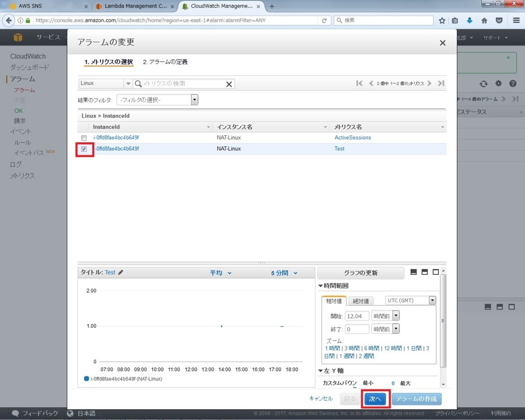Click the pane resize handle above graph
The image size is (525, 420).
262,263
